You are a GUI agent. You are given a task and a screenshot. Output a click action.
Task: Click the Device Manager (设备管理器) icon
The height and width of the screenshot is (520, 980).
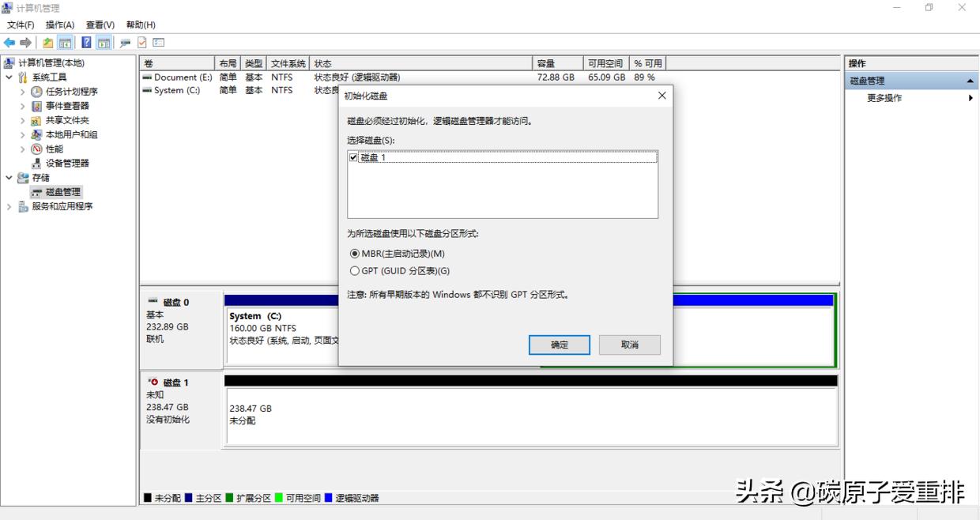pos(36,164)
